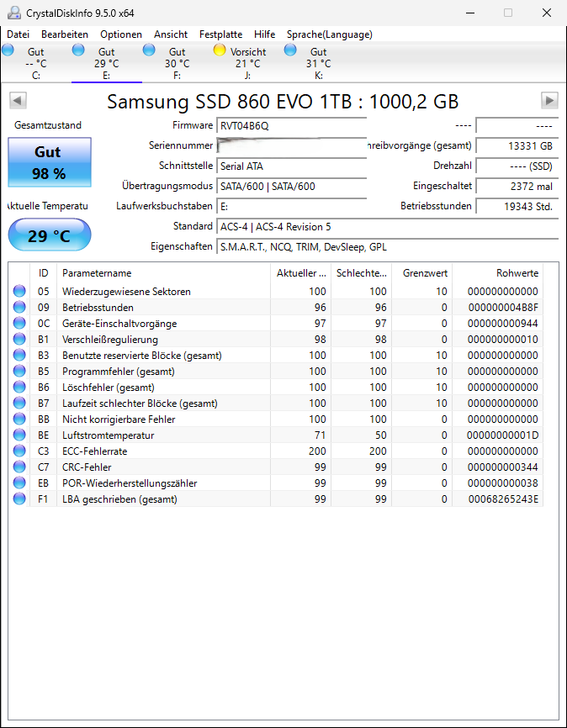
Task: Open the Optionen menu
Action: [121, 34]
